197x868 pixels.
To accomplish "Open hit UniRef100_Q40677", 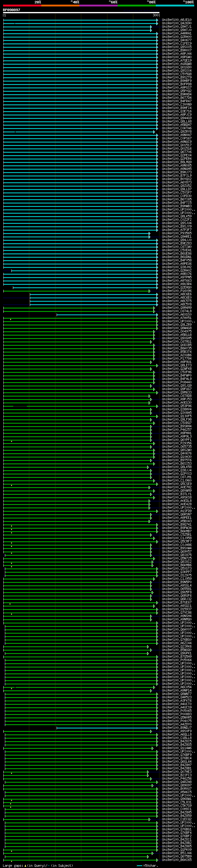I will point(177,40).
